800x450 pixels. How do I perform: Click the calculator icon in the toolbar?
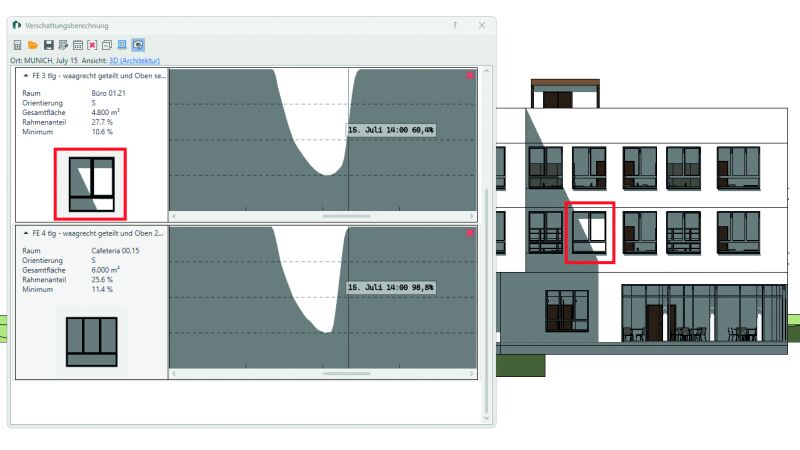(x=17, y=45)
